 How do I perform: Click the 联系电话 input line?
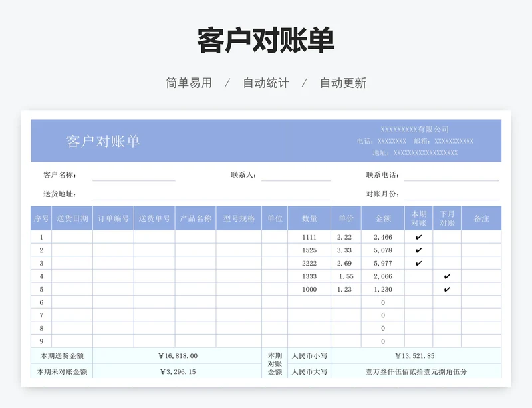point(452,175)
